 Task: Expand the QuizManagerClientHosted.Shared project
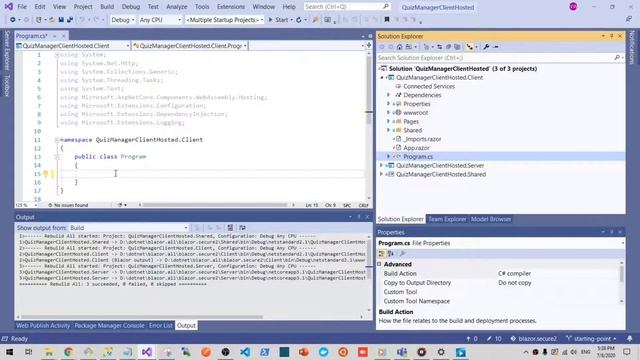point(382,174)
